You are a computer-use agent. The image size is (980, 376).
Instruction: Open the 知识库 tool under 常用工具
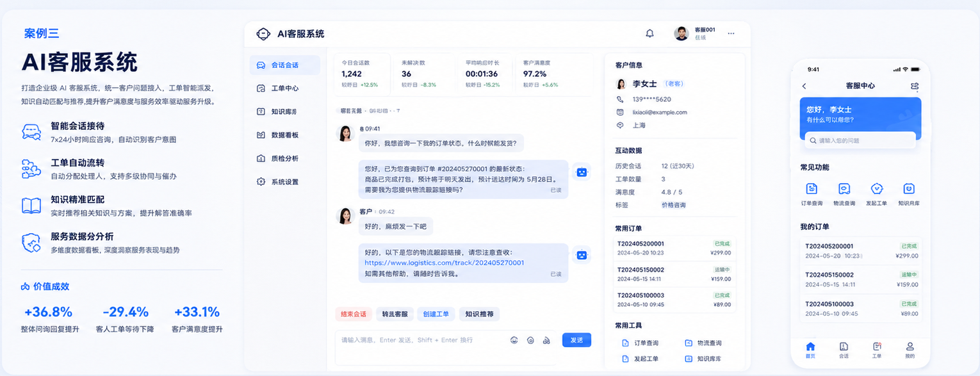point(703,359)
